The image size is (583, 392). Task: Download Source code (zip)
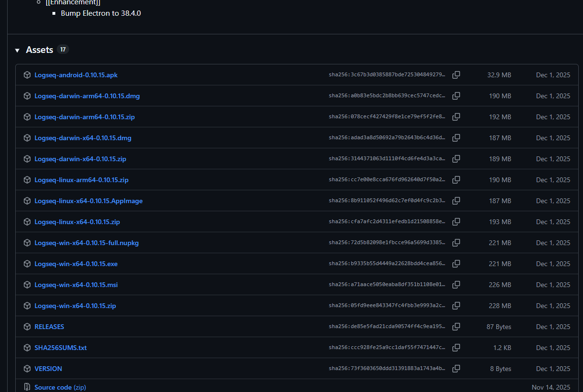click(x=60, y=387)
